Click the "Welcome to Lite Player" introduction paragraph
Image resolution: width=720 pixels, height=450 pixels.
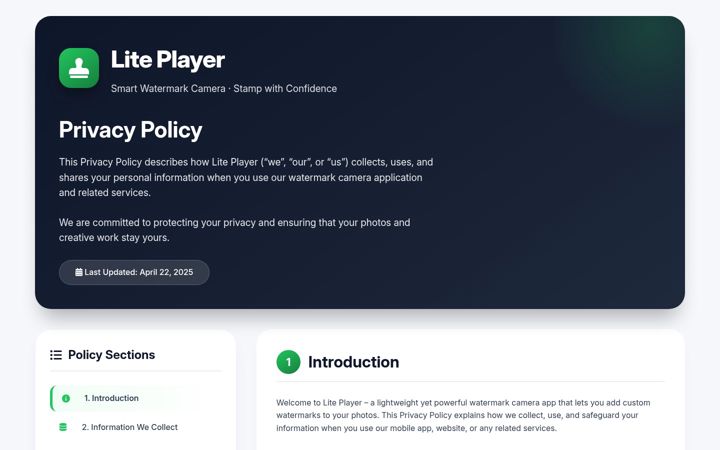(x=463, y=416)
